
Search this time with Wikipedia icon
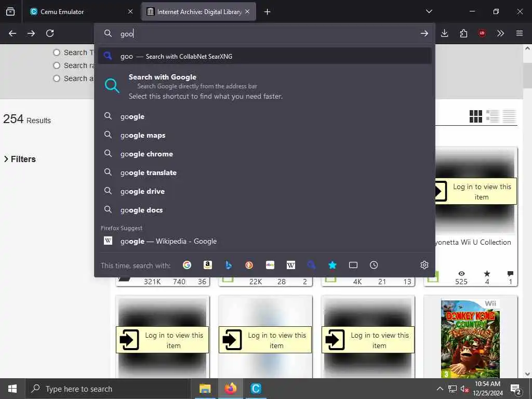click(291, 265)
